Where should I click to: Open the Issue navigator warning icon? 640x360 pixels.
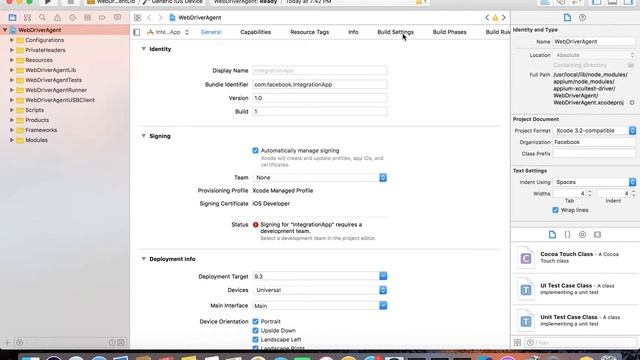point(58,18)
